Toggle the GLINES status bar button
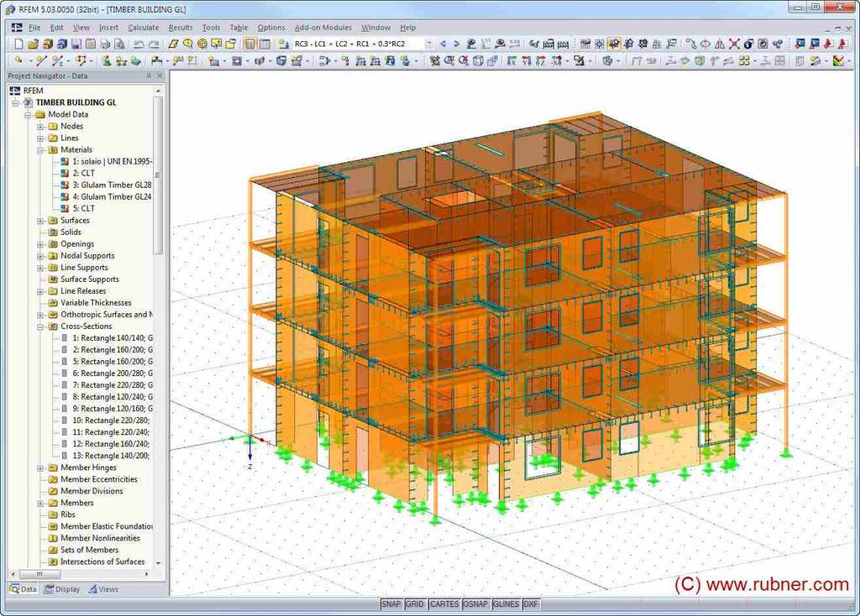 point(506,604)
